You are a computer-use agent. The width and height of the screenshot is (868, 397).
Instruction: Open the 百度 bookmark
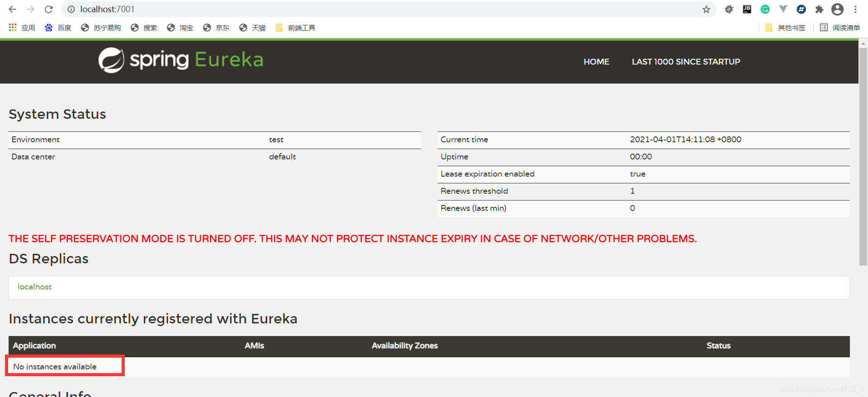[58, 28]
